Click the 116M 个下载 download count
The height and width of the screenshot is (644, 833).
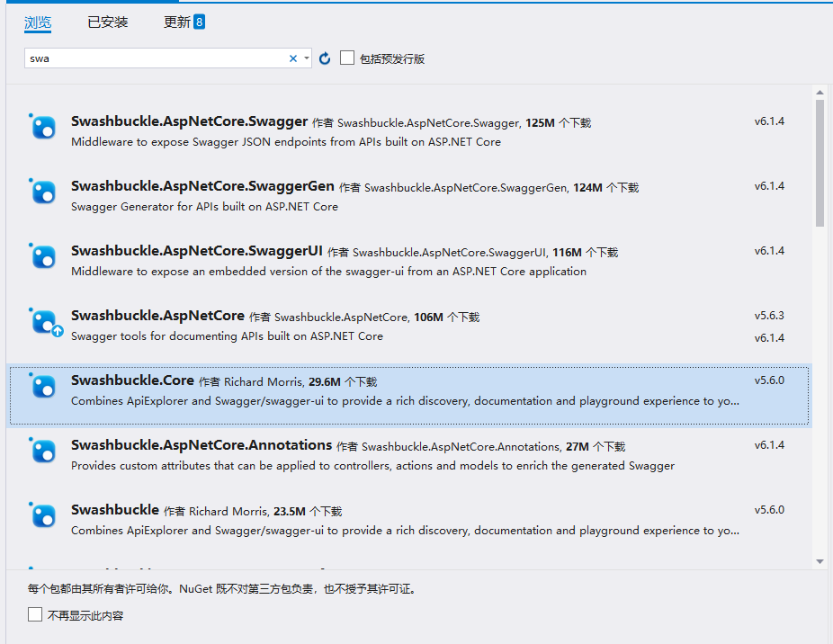[586, 253]
